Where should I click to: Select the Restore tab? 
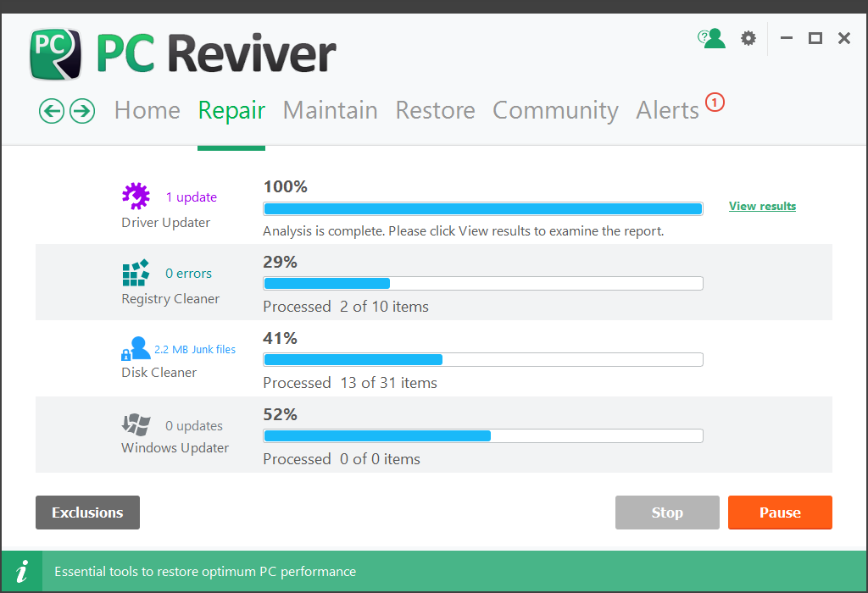pyautogui.click(x=435, y=111)
